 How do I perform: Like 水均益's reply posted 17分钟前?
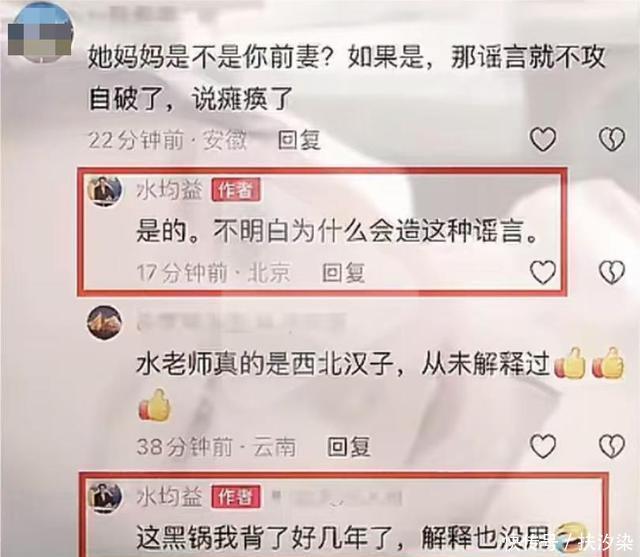(543, 272)
